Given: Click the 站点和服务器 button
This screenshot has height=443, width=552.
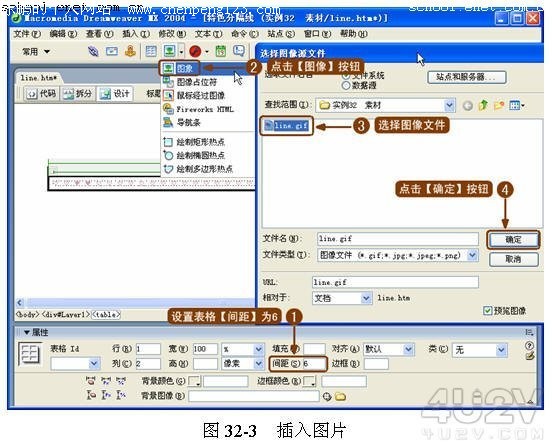Looking at the screenshot, I should 467,77.
